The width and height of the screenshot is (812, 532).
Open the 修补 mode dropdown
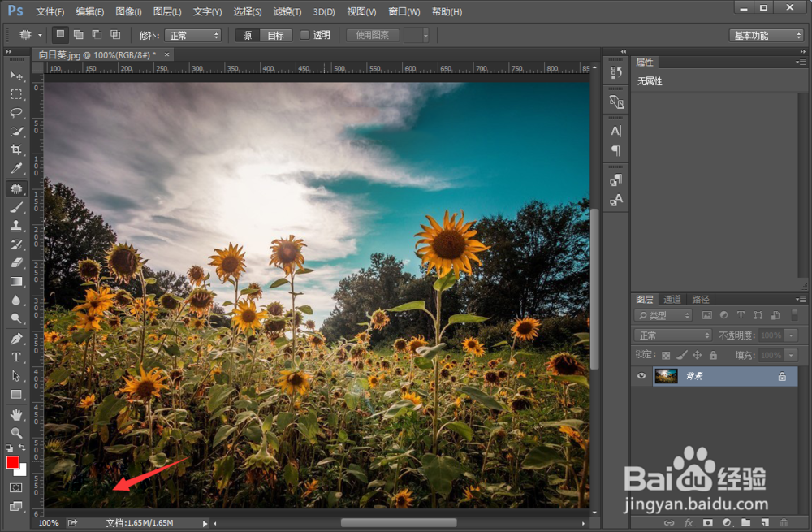click(x=192, y=35)
